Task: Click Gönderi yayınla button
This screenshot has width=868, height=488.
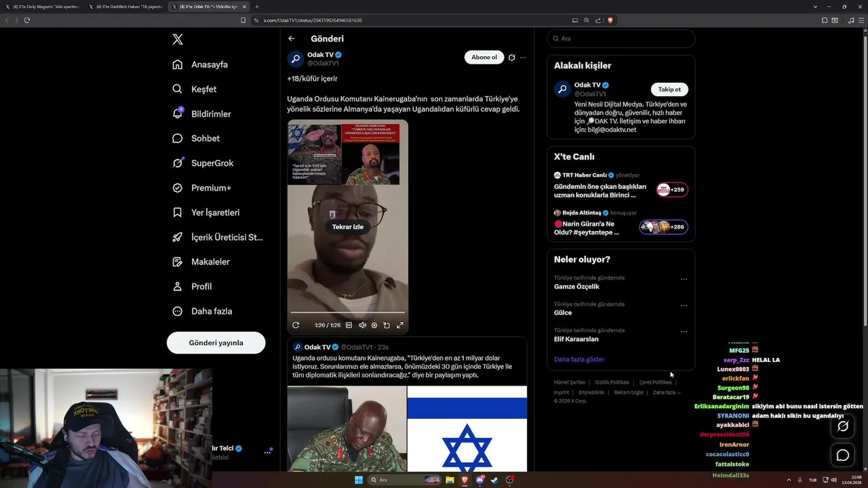Action: (216, 342)
